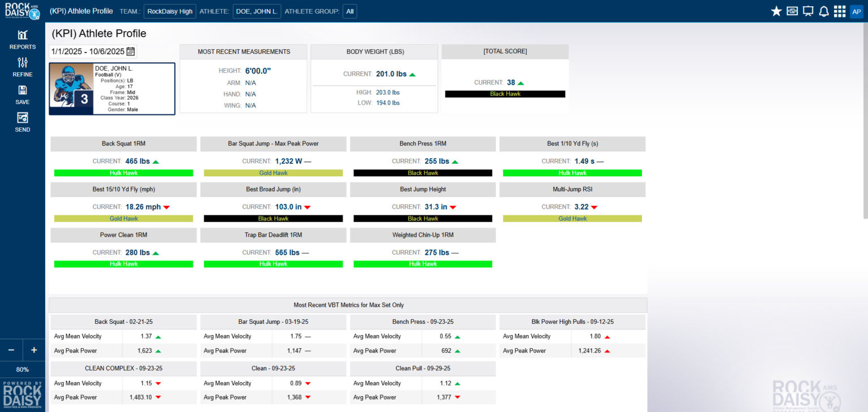Click the Most Recent VBT Metrics header
This screenshot has width=868, height=412.
(x=348, y=305)
